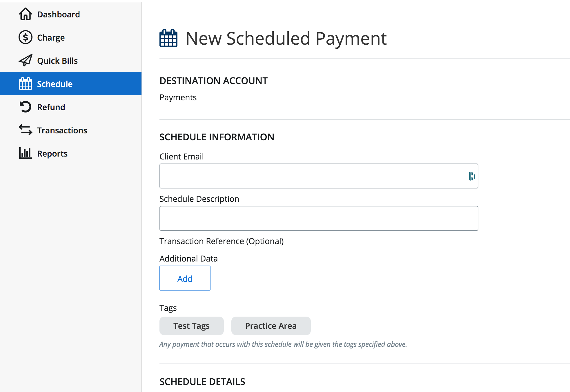Click the Refund circular arrow icon

pos(26,107)
